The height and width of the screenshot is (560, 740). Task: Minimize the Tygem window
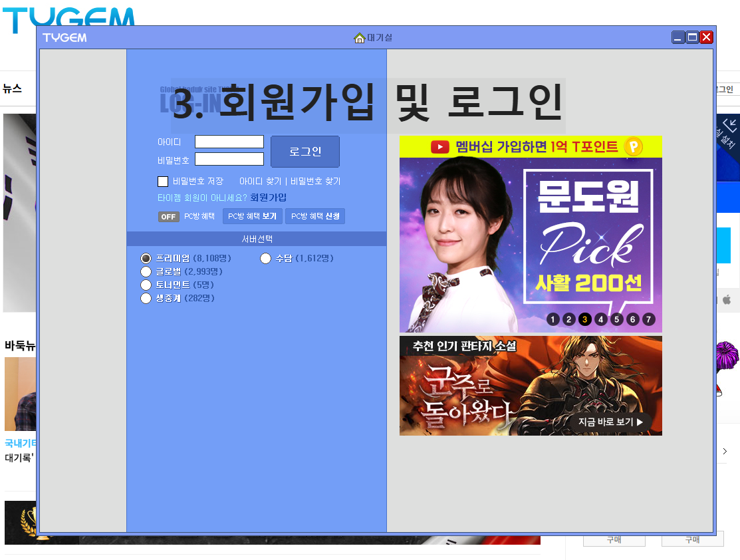[678, 37]
